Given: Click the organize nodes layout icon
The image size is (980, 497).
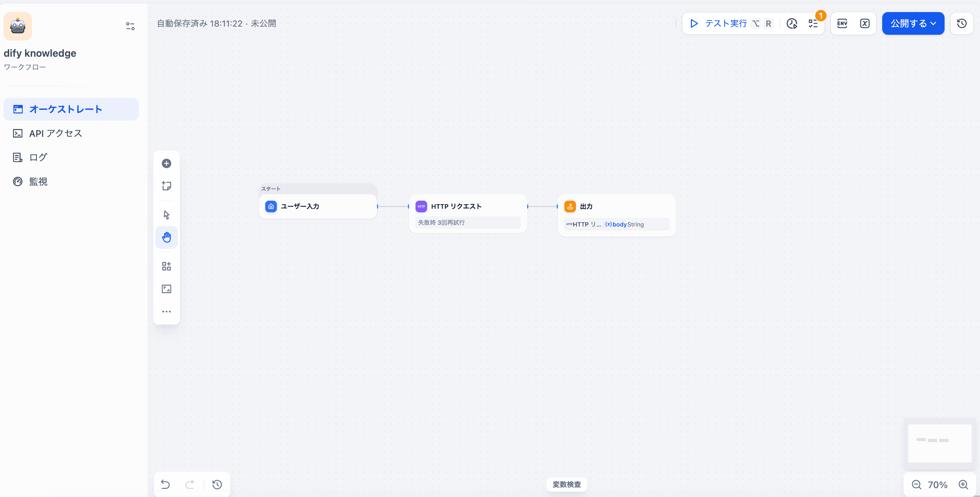Looking at the screenshot, I should tap(166, 266).
